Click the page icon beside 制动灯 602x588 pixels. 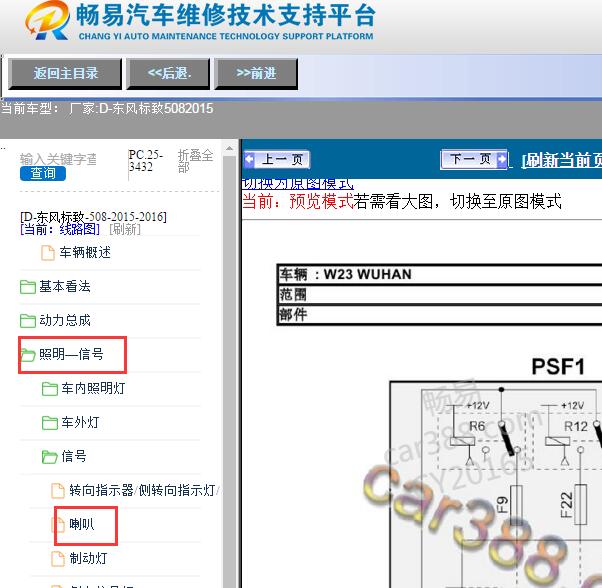pyautogui.click(x=58, y=558)
